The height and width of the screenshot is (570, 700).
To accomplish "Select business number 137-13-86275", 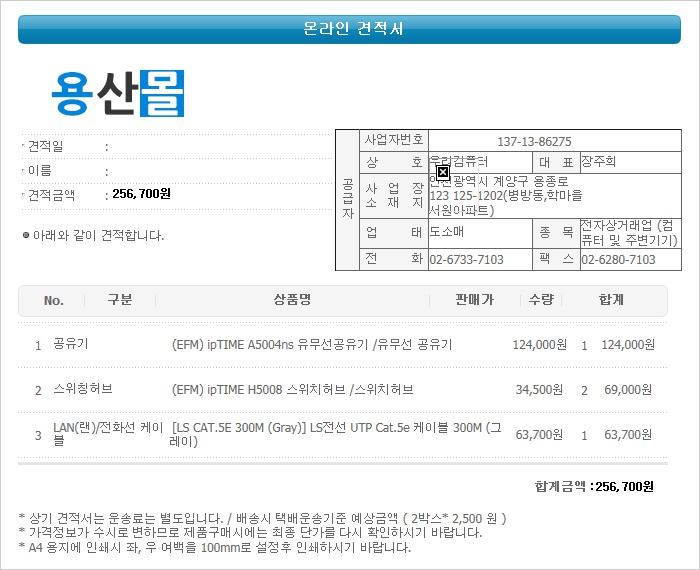I will coord(534,141).
